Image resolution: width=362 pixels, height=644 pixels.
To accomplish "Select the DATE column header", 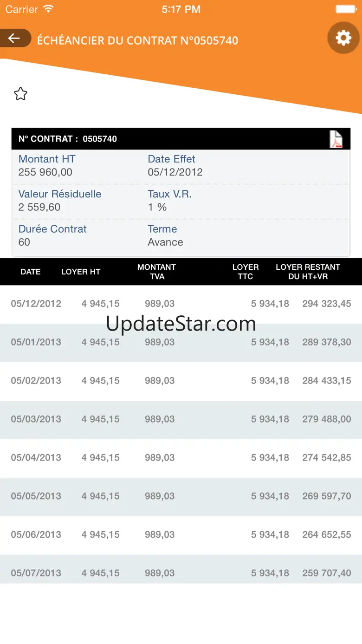I will 31,272.
